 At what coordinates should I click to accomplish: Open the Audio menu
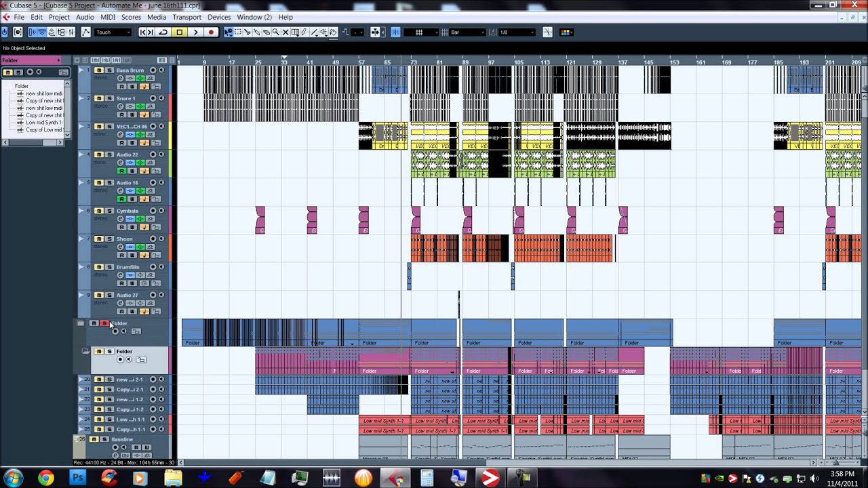85,17
